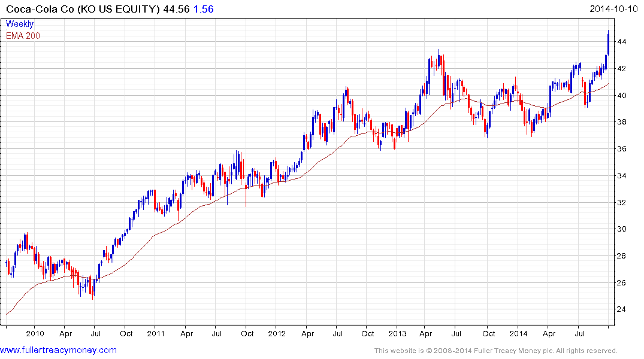
Task: Click the www.fullertreacymoney.com link
Action: 58,349
